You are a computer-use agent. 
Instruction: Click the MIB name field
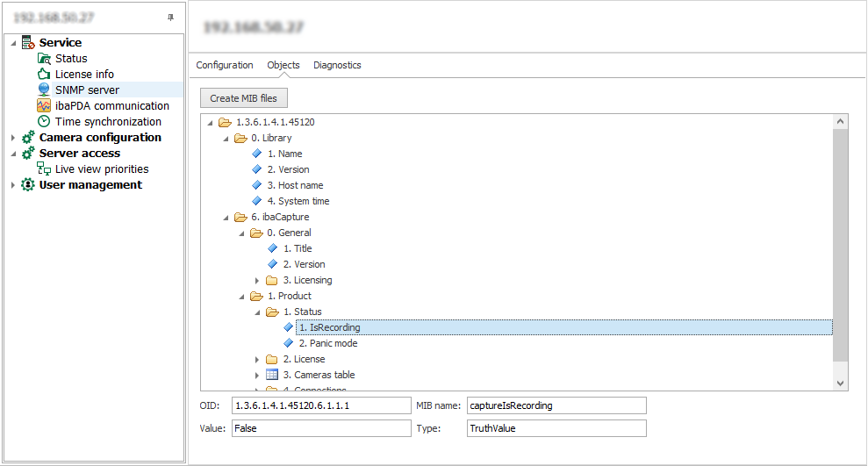556,405
